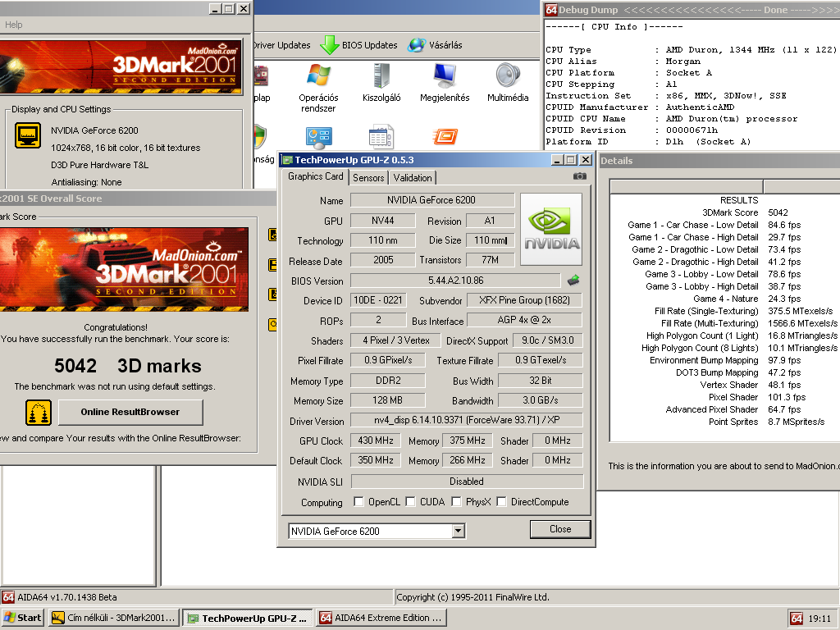The image size is (840, 630).
Task: Click the Details results column header
Action: click(x=687, y=186)
